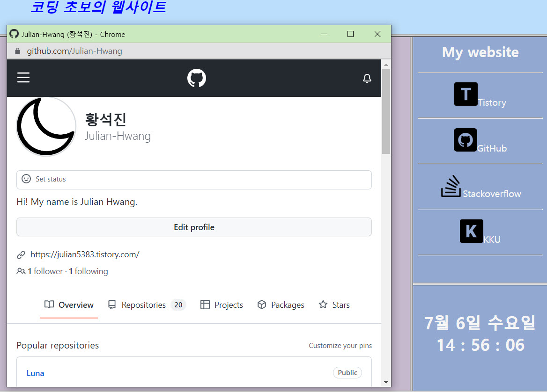Image resolution: width=547 pixels, height=392 pixels.
Task: Switch to the Stars tab
Action: click(334, 305)
